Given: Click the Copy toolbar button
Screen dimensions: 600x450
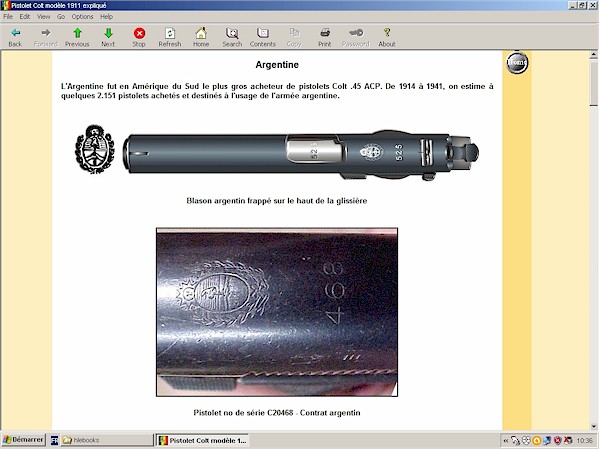Looking at the screenshot, I should coord(294,37).
